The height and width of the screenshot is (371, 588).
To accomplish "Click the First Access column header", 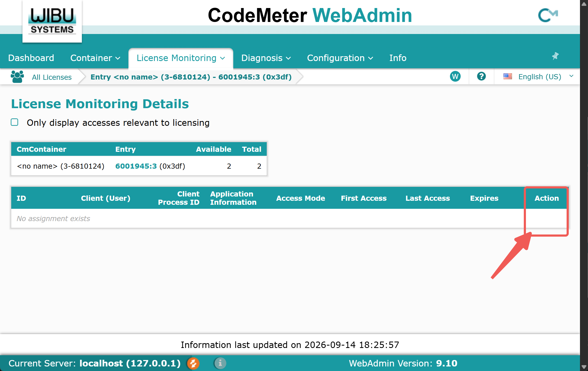I will [364, 198].
